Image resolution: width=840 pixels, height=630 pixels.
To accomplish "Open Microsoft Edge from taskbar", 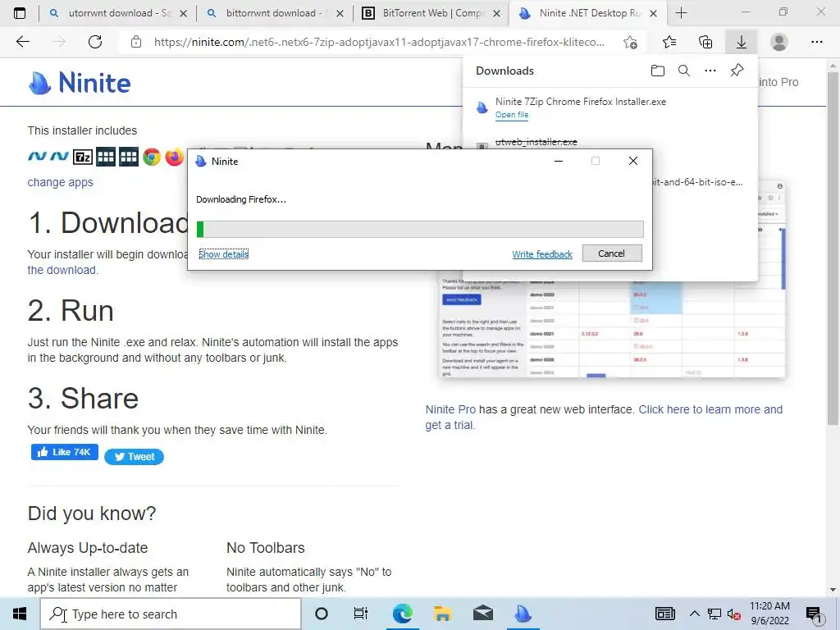I will 402,614.
